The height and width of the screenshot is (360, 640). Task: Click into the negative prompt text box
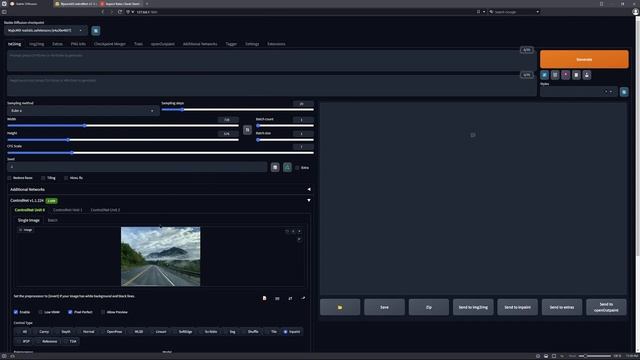(x=271, y=86)
